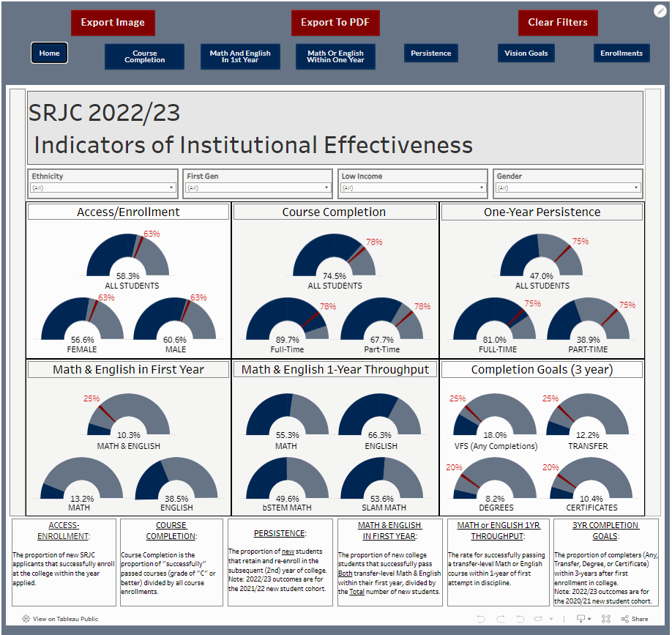Enter full screen via the toggle icon
Image resolution: width=672 pixels, height=635 pixels.
pyautogui.click(x=605, y=620)
